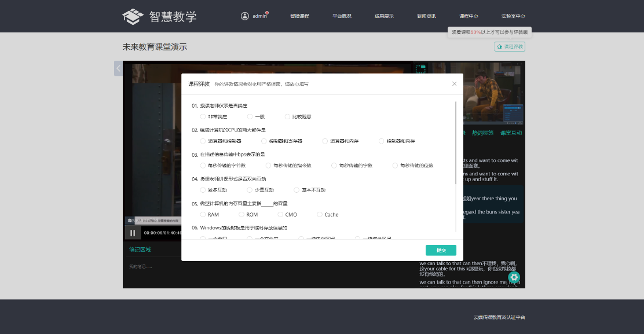
Task: Choose 每秒传输的位数 for question 03
Action: [396, 166]
